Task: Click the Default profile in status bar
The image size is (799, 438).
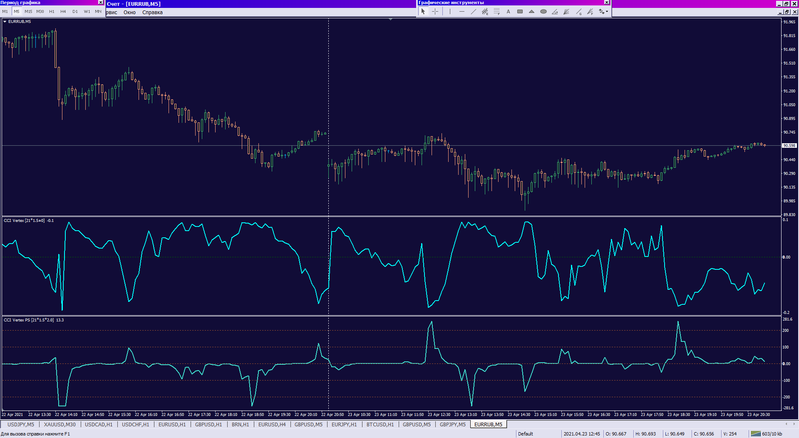Action: click(525, 434)
